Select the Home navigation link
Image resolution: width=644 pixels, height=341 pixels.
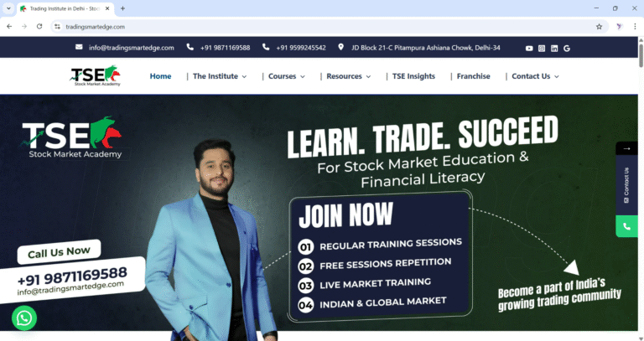click(161, 76)
